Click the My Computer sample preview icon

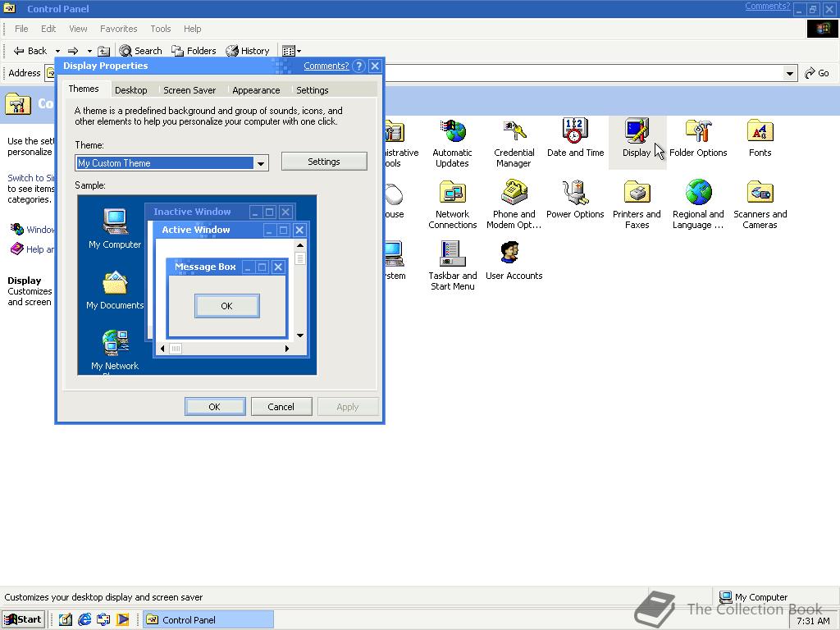115,228
